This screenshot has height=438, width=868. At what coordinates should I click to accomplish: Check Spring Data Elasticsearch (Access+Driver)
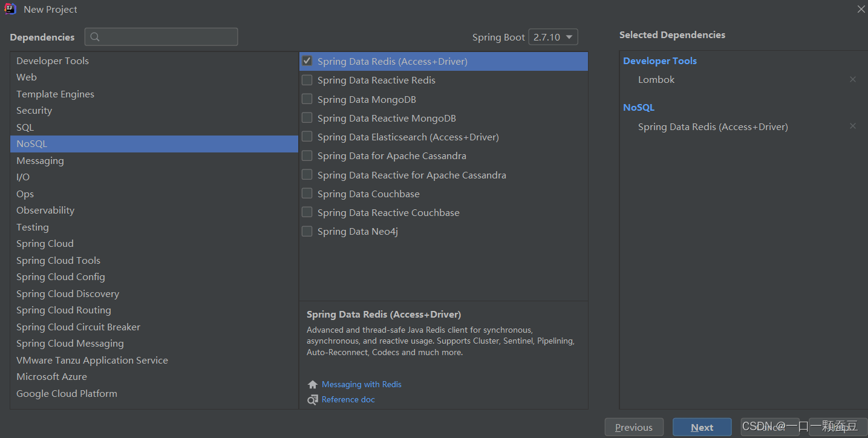[x=307, y=137]
